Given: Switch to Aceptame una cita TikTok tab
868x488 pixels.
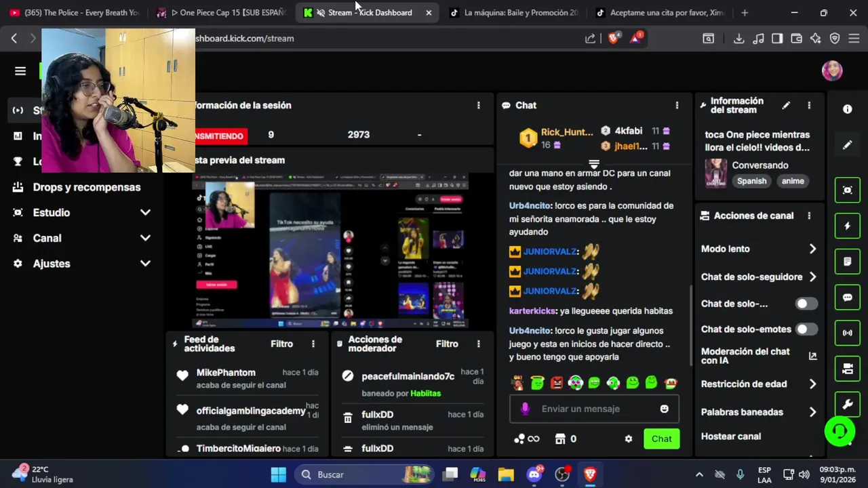Looking at the screenshot, I should pyautogui.click(x=660, y=12).
